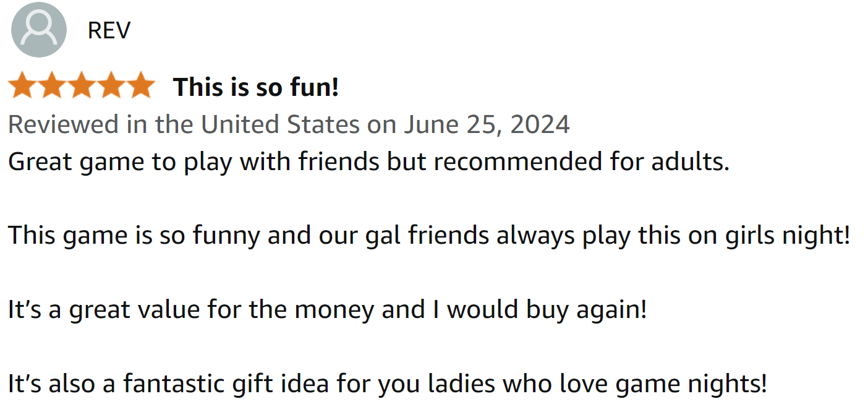This screenshot has height=412, width=868.
Task: Open the REV reviewer profile name
Action: tap(109, 30)
